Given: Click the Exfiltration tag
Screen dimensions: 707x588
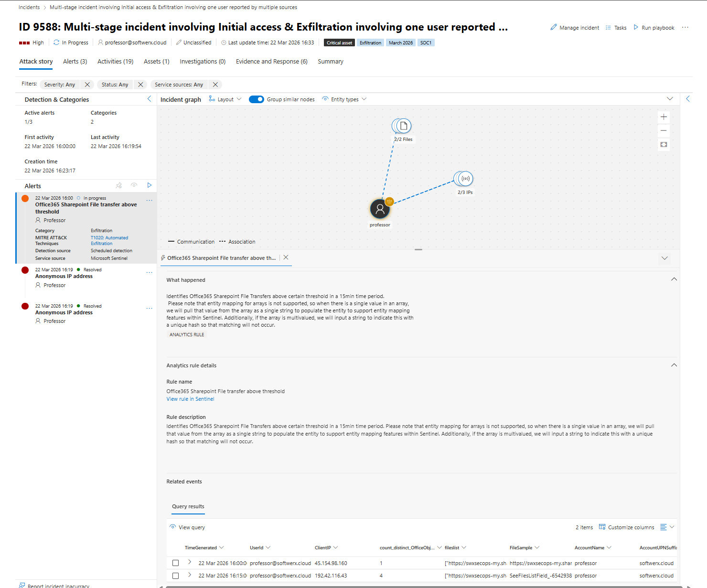Looking at the screenshot, I should tap(370, 43).
